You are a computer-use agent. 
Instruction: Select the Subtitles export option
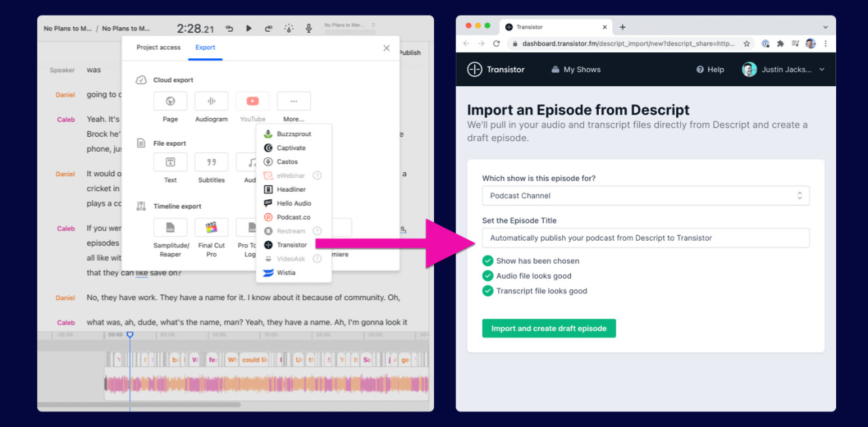[x=211, y=161]
